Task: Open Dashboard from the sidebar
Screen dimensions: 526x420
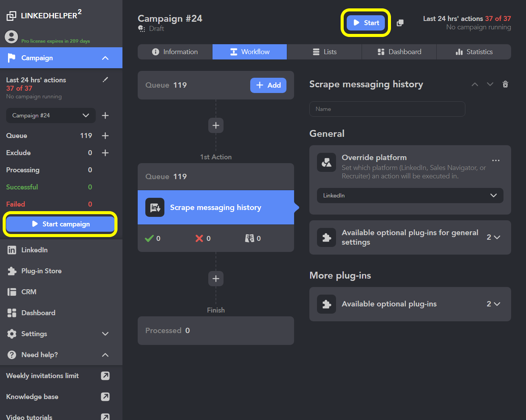Action: [61, 313]
